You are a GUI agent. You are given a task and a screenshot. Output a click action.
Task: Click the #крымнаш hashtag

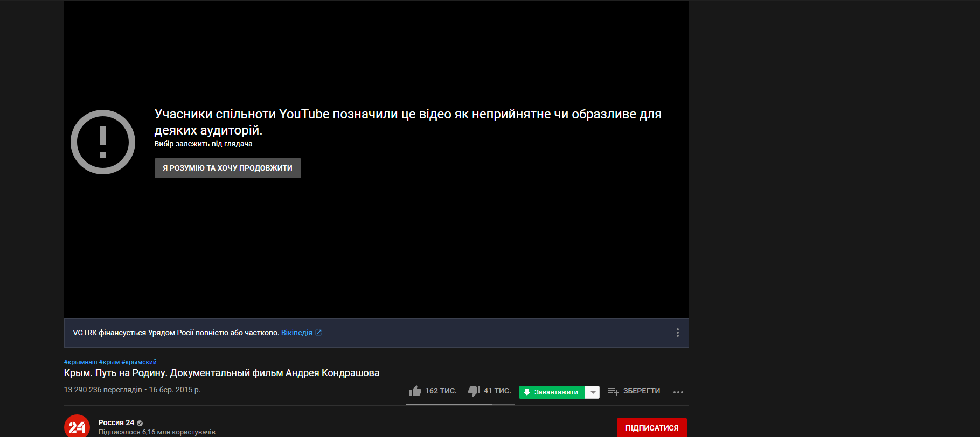click(x=80, y=362)
